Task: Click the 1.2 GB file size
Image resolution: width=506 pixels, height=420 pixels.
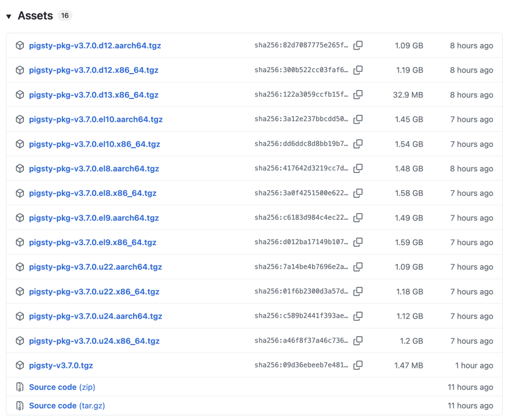Action: (411, 341)
